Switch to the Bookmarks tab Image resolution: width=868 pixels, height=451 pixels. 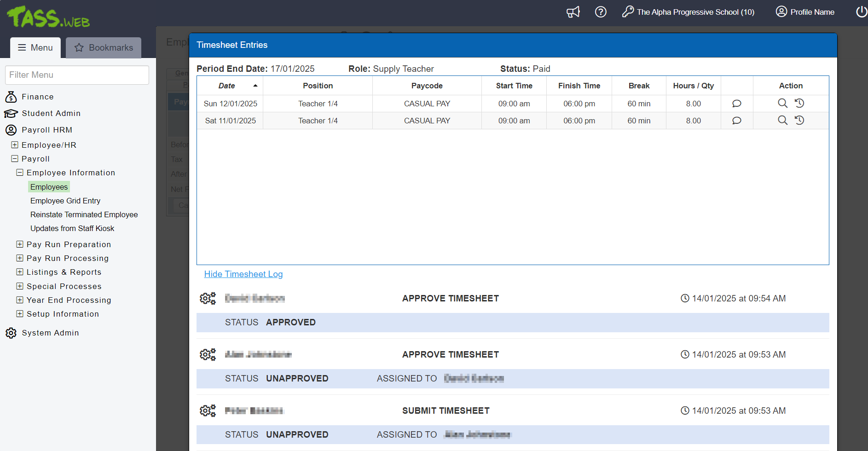[104, 48]
